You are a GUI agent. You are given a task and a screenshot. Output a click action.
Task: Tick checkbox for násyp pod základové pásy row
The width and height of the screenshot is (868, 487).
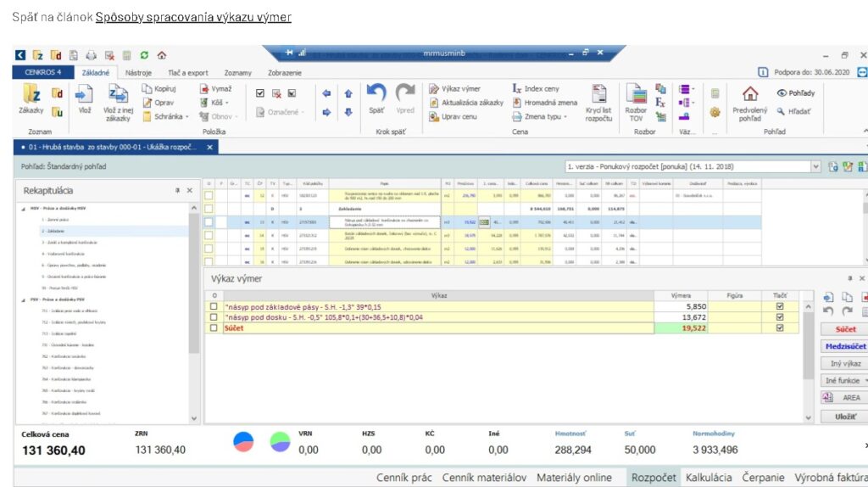[x=214, y=306]
